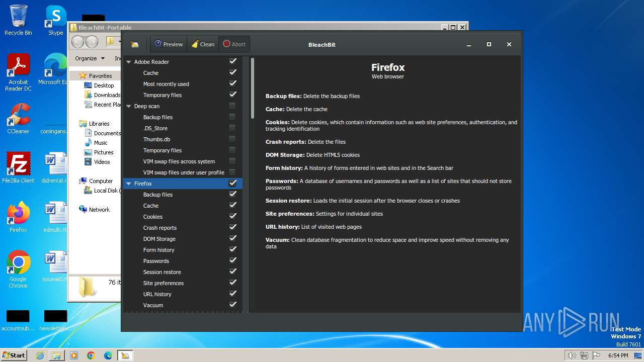Switch to BleachBit taskbar button
The image size is (644, 362).
tap(125, 355)
